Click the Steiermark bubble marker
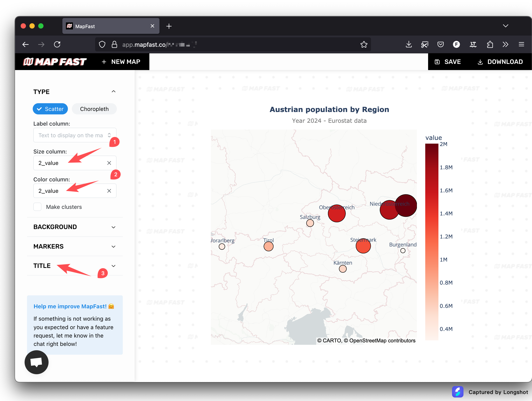Screen dimensions: 532x401 tap(363, 246)
